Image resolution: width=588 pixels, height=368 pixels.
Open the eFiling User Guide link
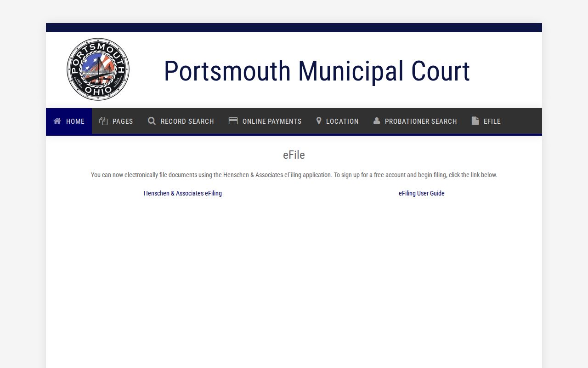click(x=422, y=193)
